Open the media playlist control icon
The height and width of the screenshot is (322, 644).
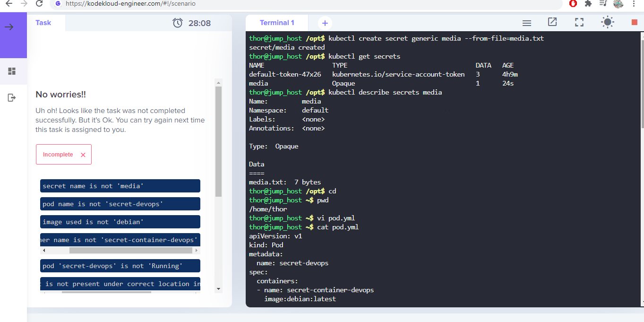(603, 4)
